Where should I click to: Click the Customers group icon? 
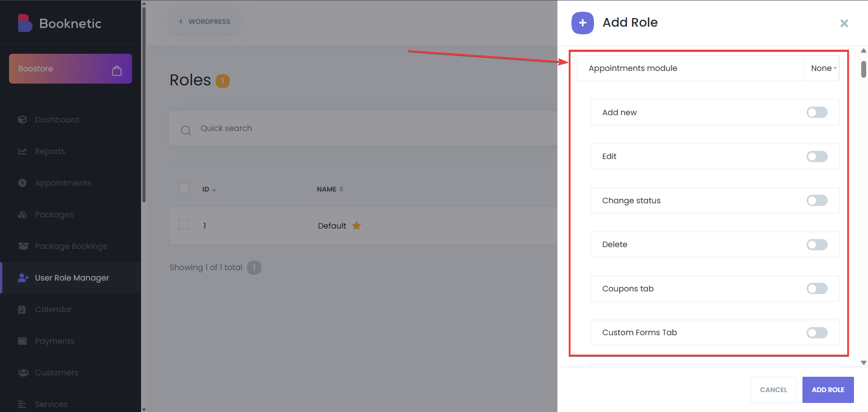(23, 373)
